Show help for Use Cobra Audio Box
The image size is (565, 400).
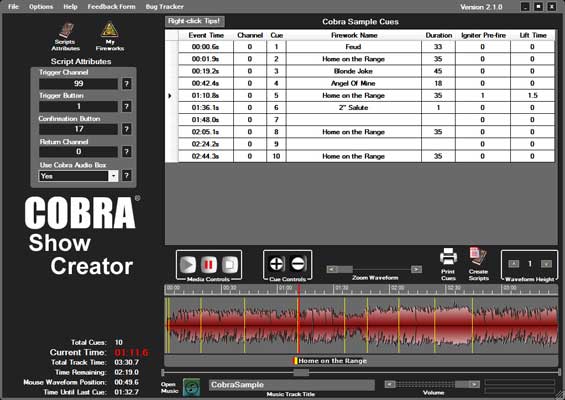126,176
